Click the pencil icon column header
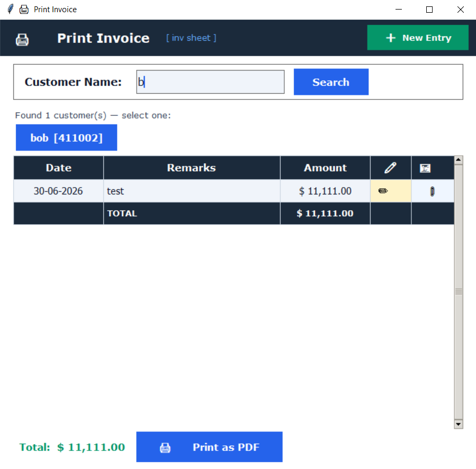This screenshot has height=469, width=476. coord(390,167)
